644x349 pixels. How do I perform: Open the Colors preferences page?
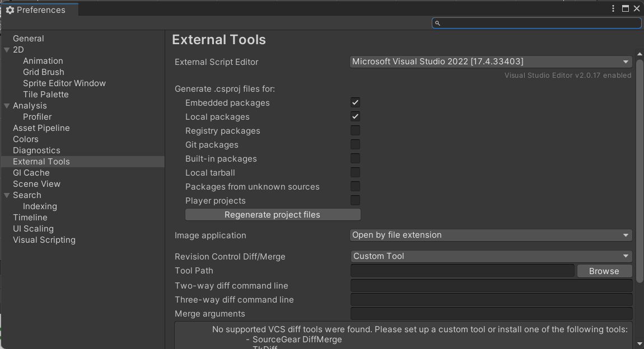click(x=26, y=139)
